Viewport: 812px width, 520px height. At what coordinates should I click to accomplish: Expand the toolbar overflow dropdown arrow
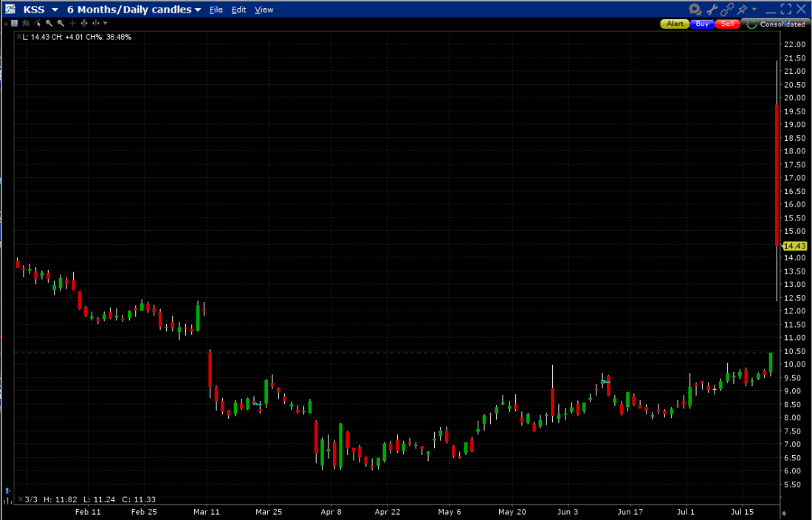coord(106,24)
